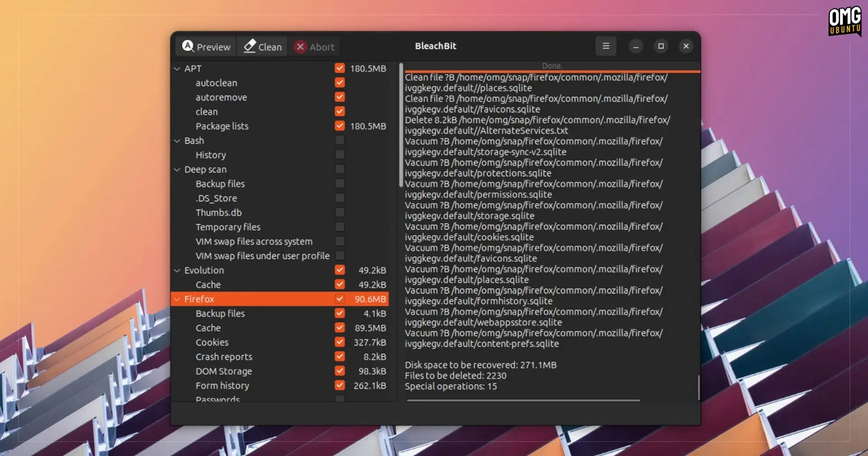868x456 pixels.
Task: Collapse the Bash tree group
Action: tap(177, 141)
